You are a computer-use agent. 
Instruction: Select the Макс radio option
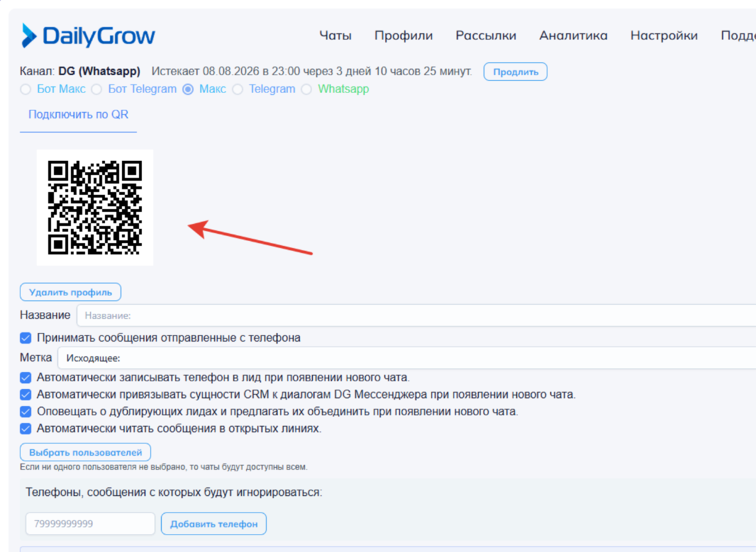pos(188,89)
